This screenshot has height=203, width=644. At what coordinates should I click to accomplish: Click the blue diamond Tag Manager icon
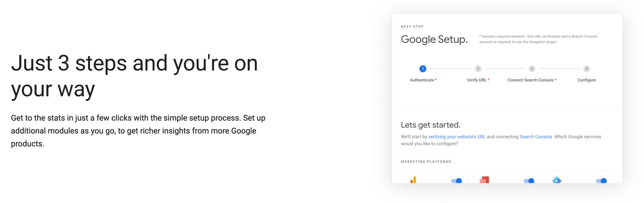coord(557,180)
